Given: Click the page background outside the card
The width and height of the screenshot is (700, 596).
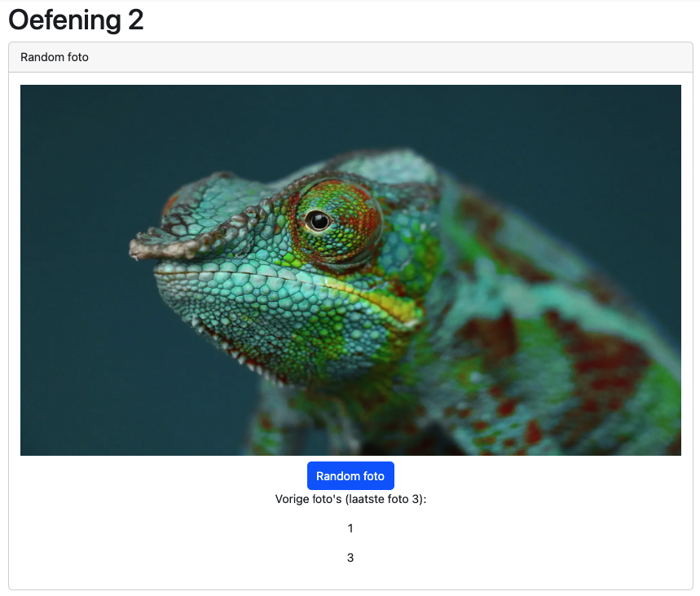Looking at the screenshot, I should pyautogui.click(x=350, y=592).
